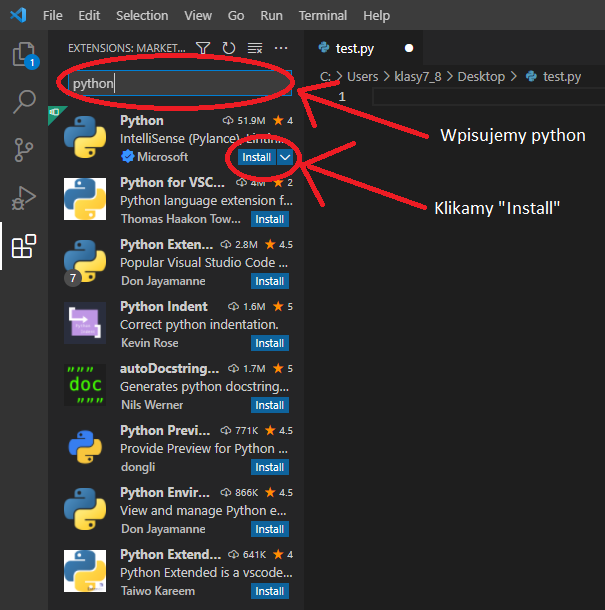Install autoDocstring by Nils Werner
605x610 pixels.
point(270,405)
